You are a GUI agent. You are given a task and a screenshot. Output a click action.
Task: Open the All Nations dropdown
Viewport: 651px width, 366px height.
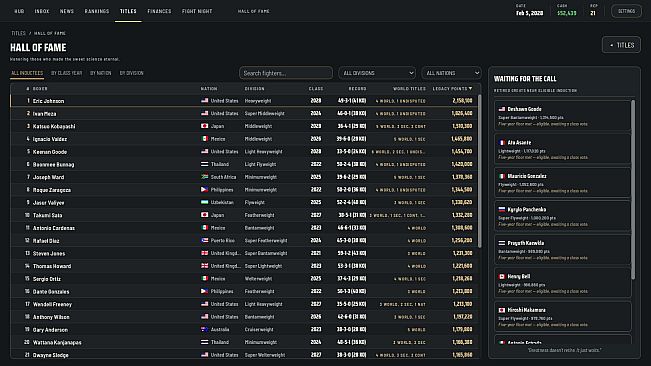[451, 73]
